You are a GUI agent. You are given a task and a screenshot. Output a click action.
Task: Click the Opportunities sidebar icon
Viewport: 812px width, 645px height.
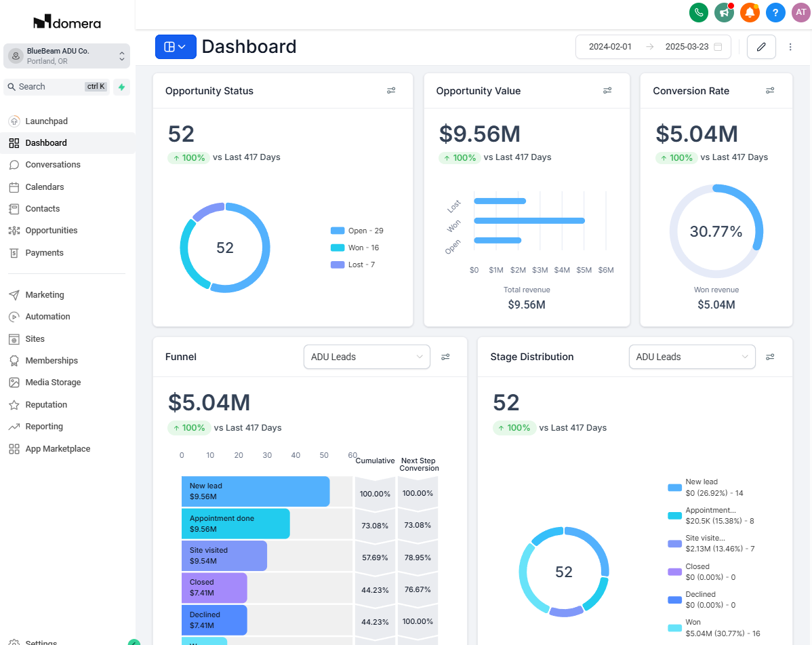click(14, 231)
